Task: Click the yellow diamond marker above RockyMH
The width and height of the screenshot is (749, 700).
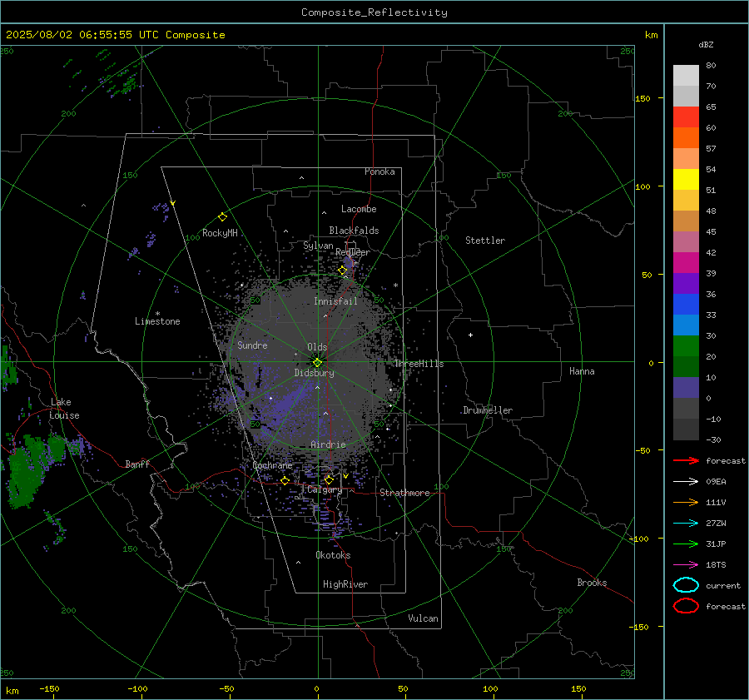Action: pyautogui.click(x=222, y=217)
